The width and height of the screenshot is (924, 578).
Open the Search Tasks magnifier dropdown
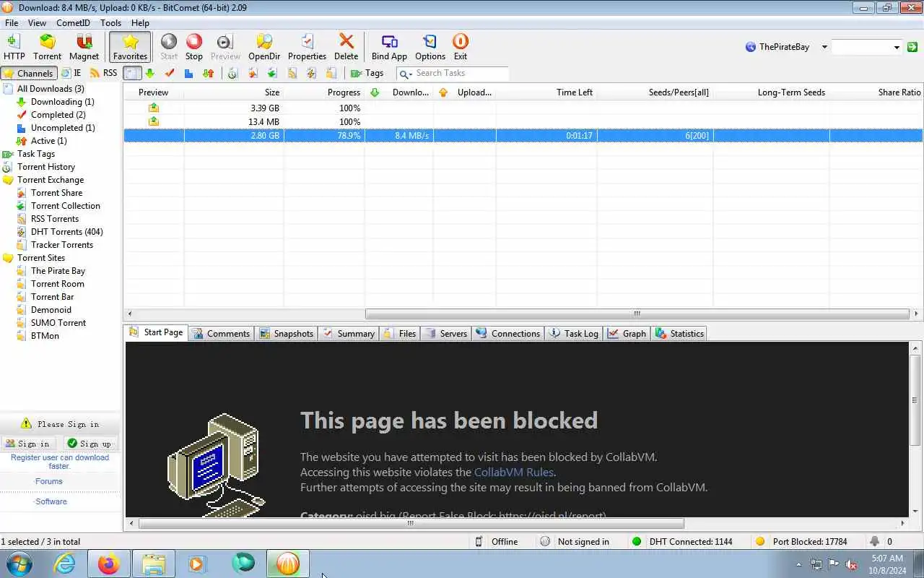(x=406, y=74)
